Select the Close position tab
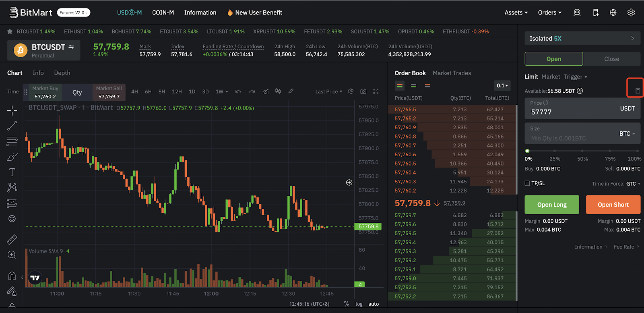644x313 pixels. coord(612,59)
